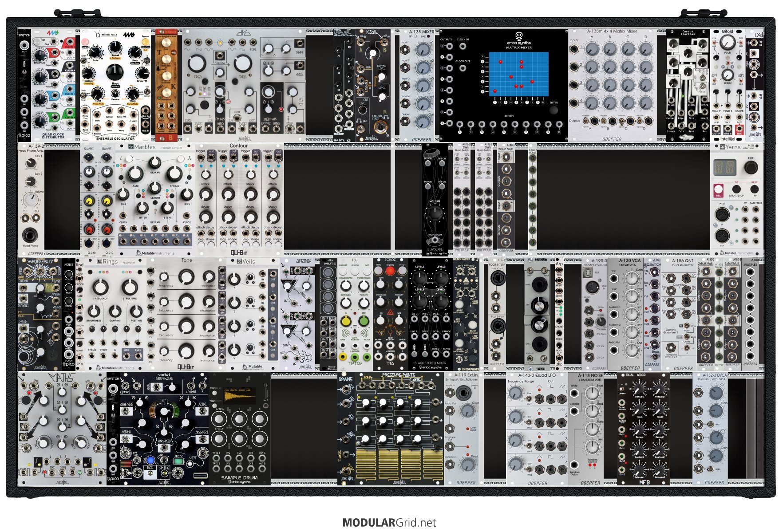779x532 pixels.
Task: Click the Veils module title
Action: click(x=246, y=261)
